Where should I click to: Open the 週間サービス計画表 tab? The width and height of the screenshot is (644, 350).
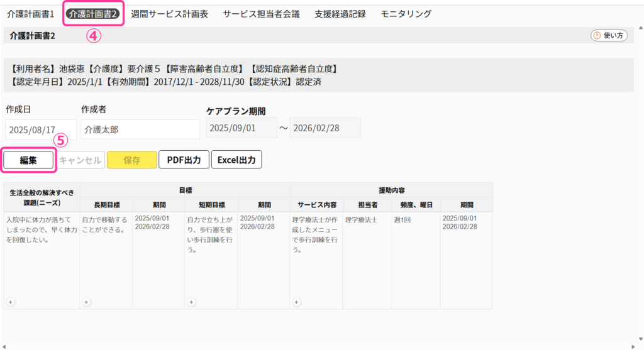169,14
